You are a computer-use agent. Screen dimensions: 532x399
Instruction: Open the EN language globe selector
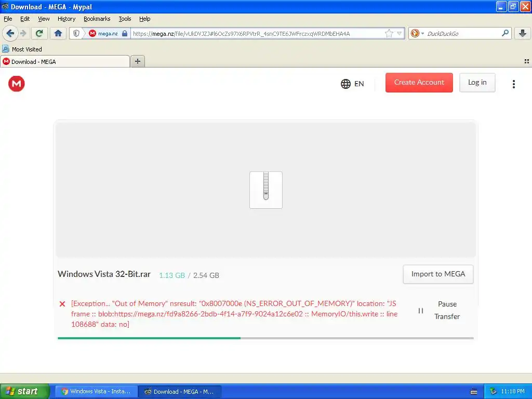tap(352, 84)
